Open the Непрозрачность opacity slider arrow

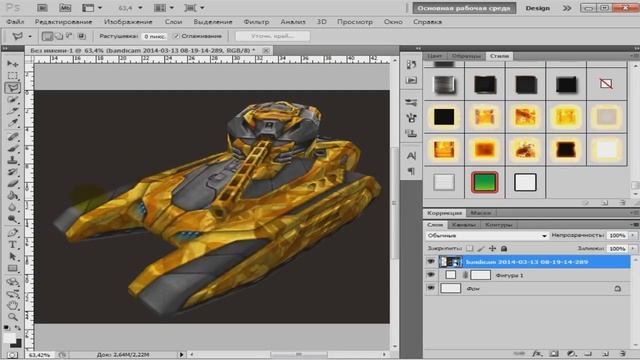(633, 236)
